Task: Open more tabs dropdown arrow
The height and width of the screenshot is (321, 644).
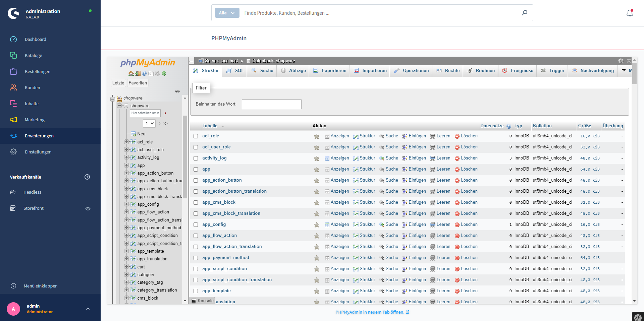Action: tap(624, 70)
